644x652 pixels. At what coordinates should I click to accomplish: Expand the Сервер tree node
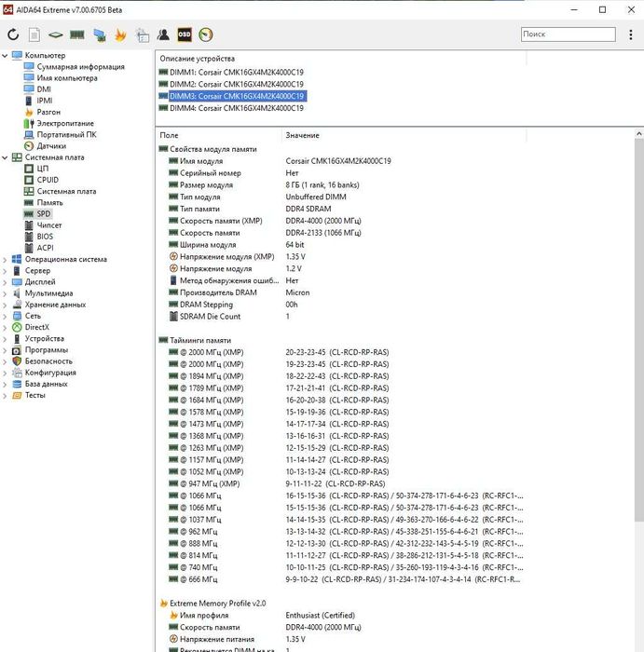pyautogui.click(x=5, y=271)
